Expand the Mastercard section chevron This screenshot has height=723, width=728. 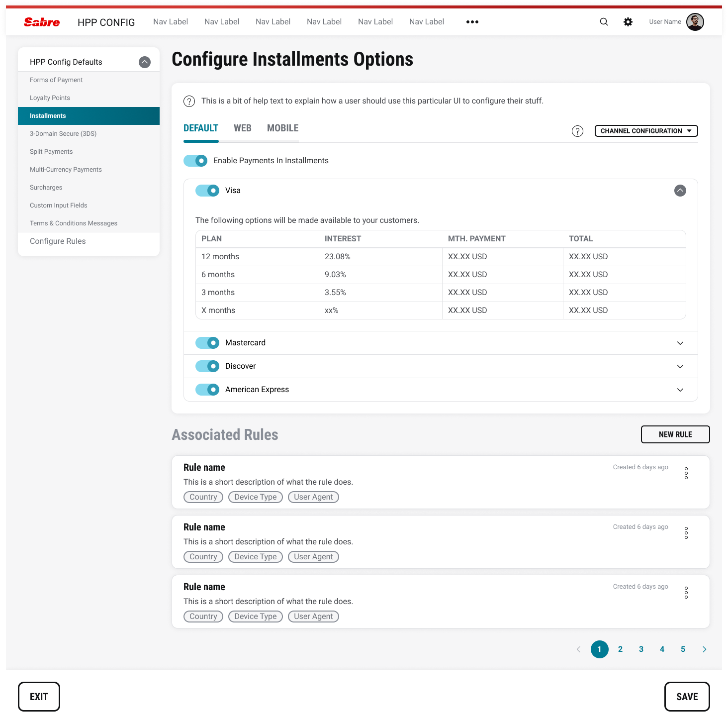click(680, 343)
